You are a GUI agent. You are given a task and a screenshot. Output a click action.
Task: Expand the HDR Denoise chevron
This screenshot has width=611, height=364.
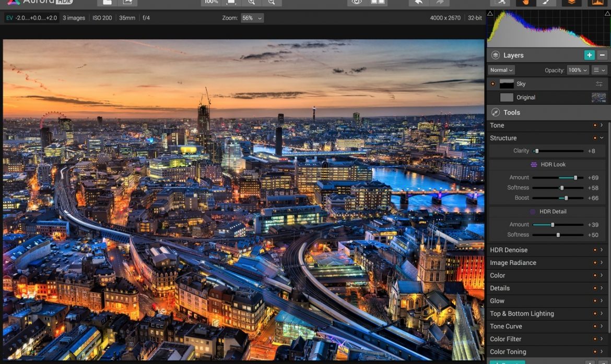[602, 250]
